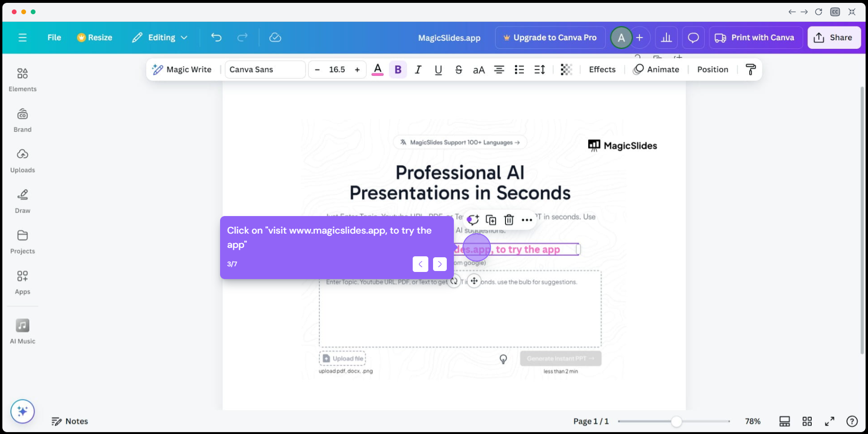Decrease font size with minus
This screenshot has width=868, height=434.
coord(317,70)
